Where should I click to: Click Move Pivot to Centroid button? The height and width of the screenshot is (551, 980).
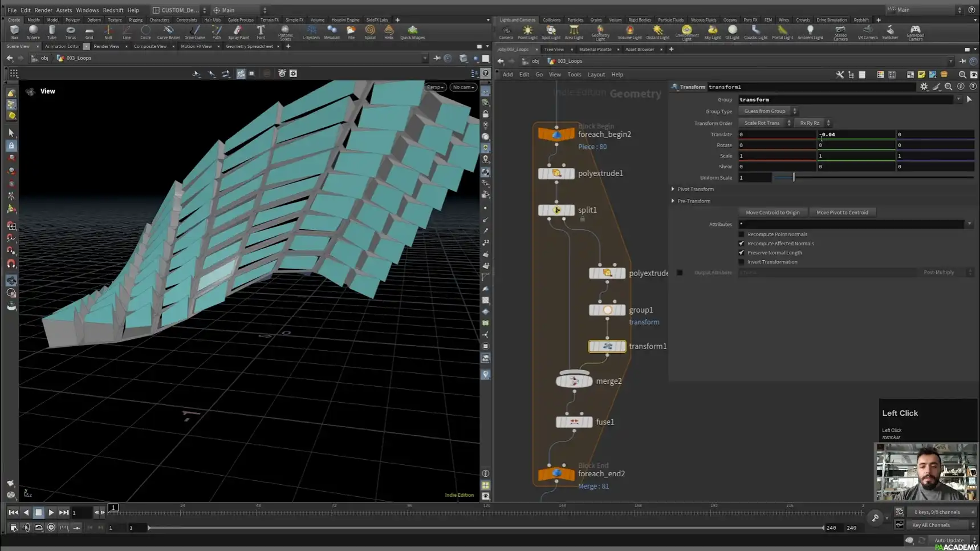click(843, 212)
